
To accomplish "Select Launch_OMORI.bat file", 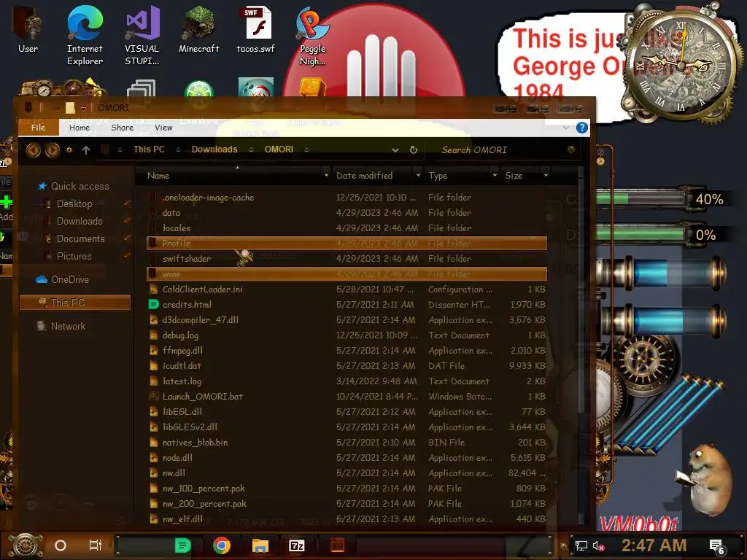I will (203, 397).
